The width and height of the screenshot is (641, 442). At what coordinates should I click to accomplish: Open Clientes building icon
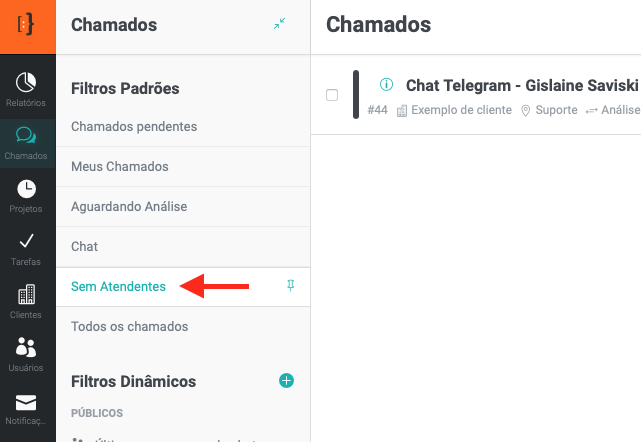(27, 300)
